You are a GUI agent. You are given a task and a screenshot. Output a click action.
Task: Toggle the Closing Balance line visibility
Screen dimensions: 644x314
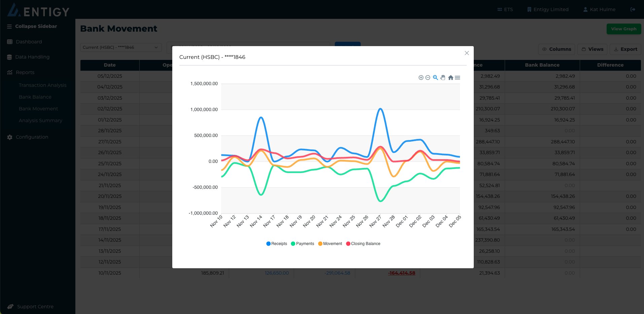click(363, 243)
